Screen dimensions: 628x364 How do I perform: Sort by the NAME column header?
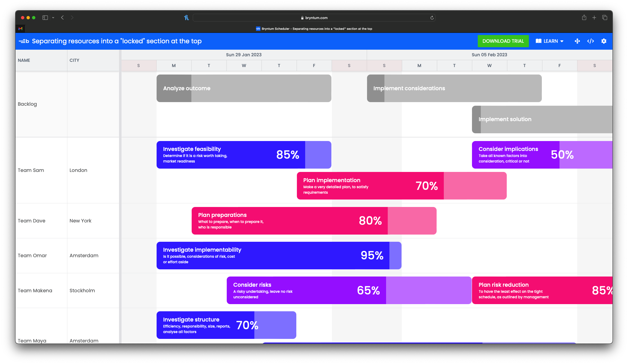point(24,60)
